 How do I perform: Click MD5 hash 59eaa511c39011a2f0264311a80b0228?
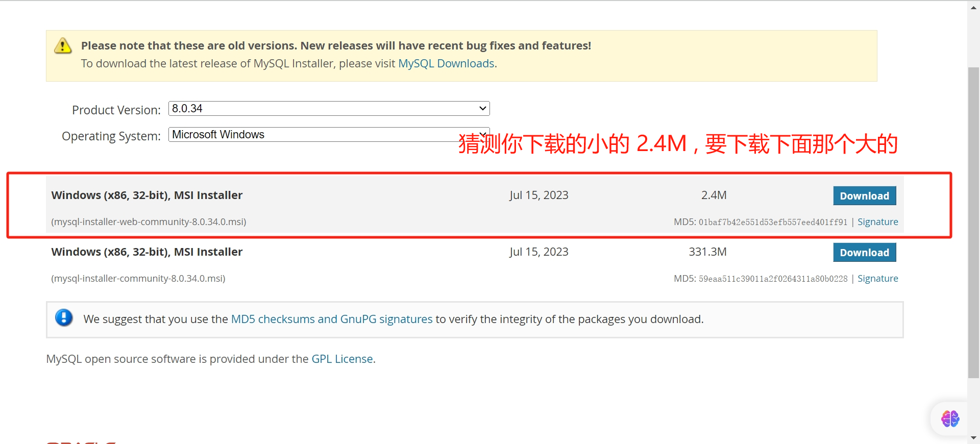(773, 279)
